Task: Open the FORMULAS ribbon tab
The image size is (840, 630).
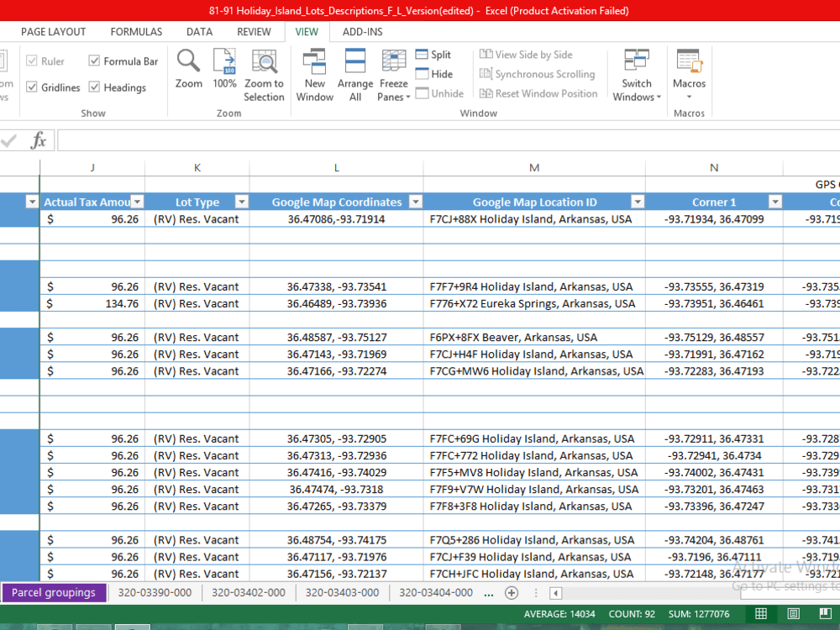Action: 136,32
